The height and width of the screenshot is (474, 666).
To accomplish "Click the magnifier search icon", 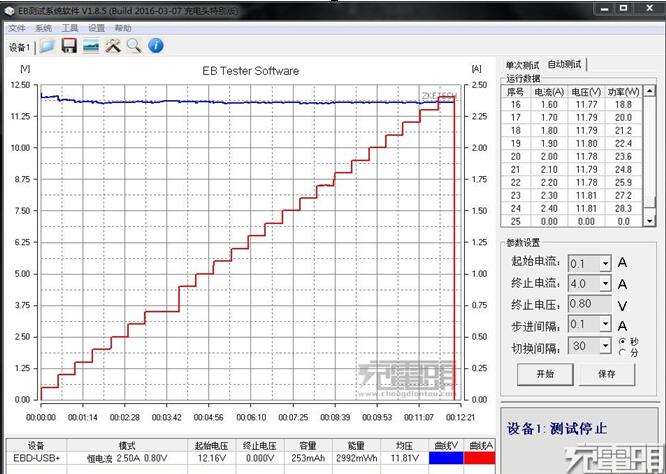I will click(134, 46).
